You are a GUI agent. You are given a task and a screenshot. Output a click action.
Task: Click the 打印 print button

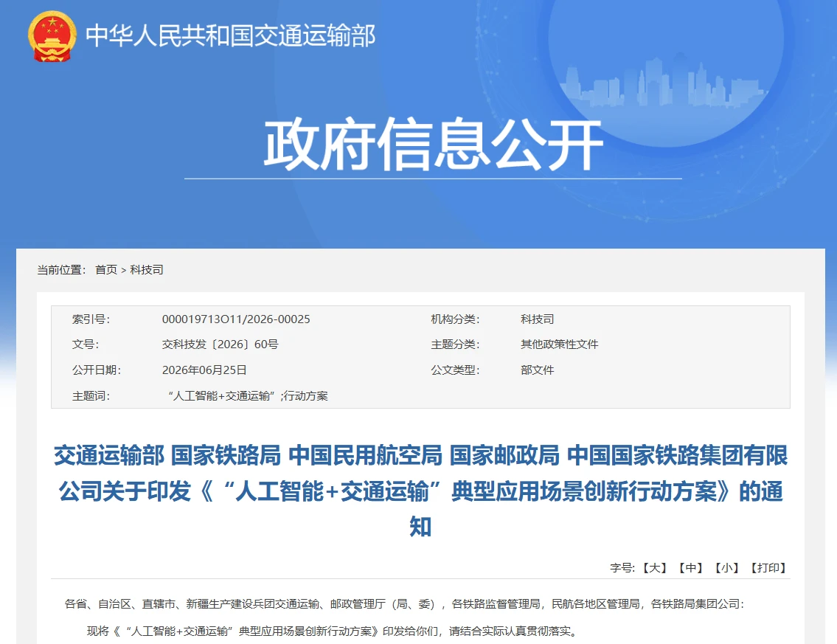tap(768, 567)
